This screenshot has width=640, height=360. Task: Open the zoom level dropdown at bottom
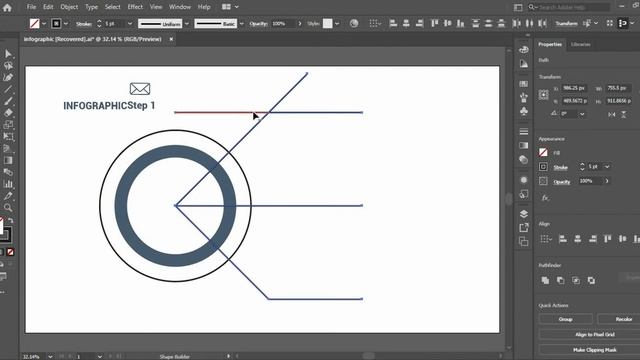point(50,356)
